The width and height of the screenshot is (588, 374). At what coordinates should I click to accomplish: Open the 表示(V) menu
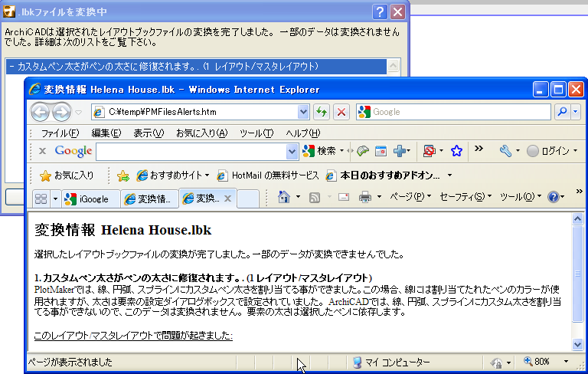pyautogui.click(x=149, y=133)
